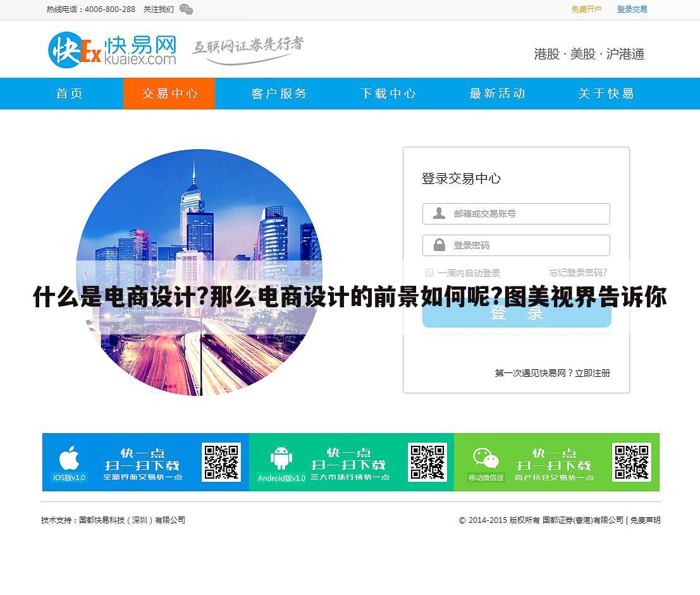Viewport: 700px width, 595px height.
Task: Open the 客户服务 menu item
Action: [278, 94]
